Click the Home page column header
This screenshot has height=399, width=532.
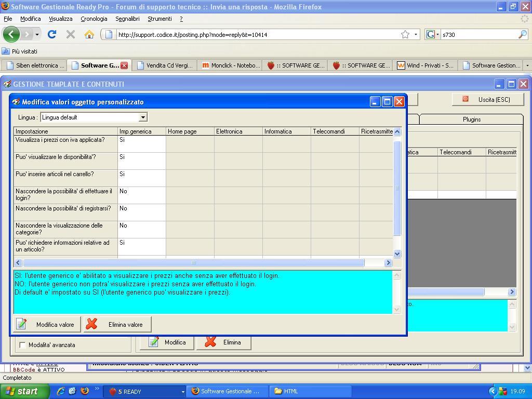(x=190, y=131)
